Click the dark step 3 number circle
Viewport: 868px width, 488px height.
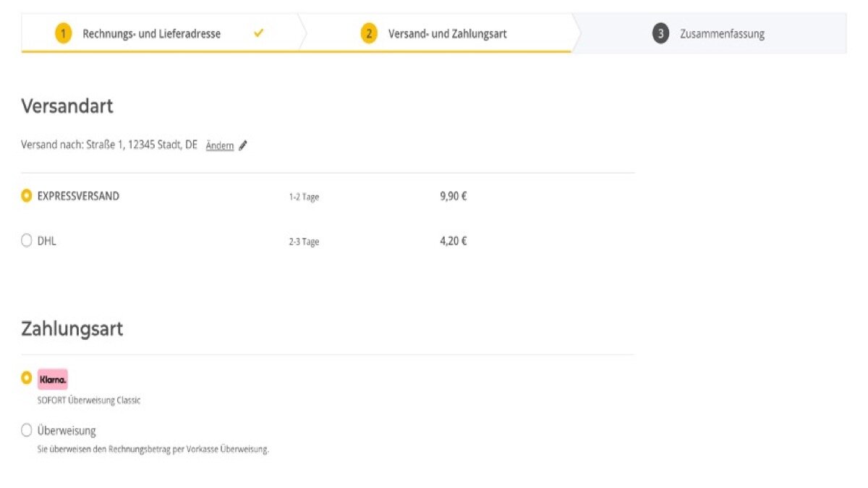tap(660, 34)
